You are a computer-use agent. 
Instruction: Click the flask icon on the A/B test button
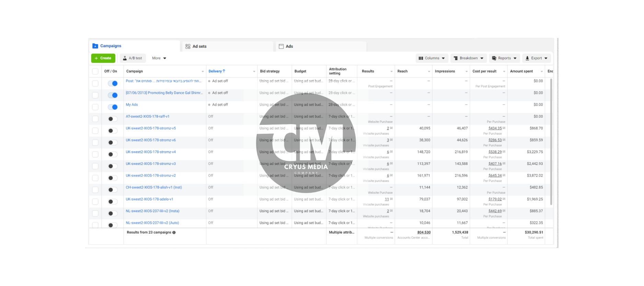point(125,58)
